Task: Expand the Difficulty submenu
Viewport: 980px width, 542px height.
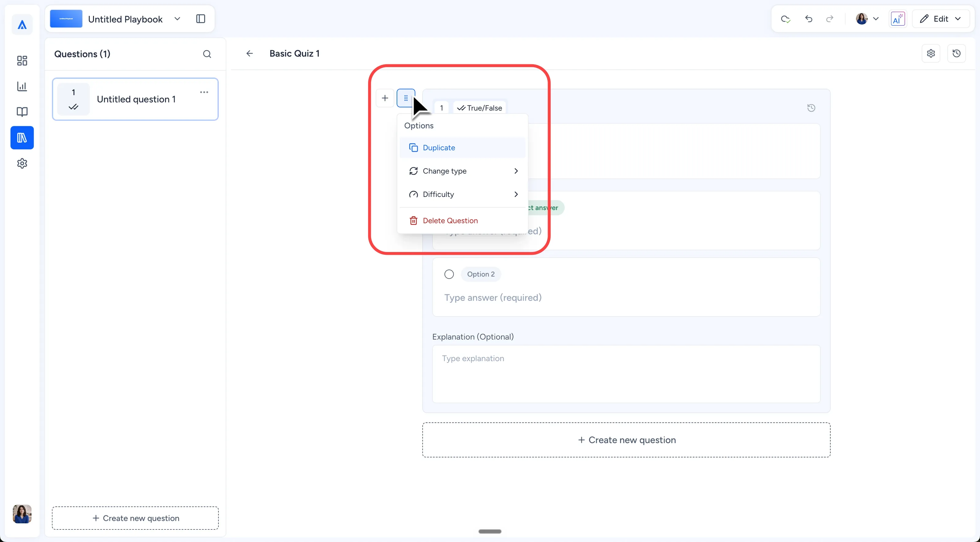Action: coord(463,194)
